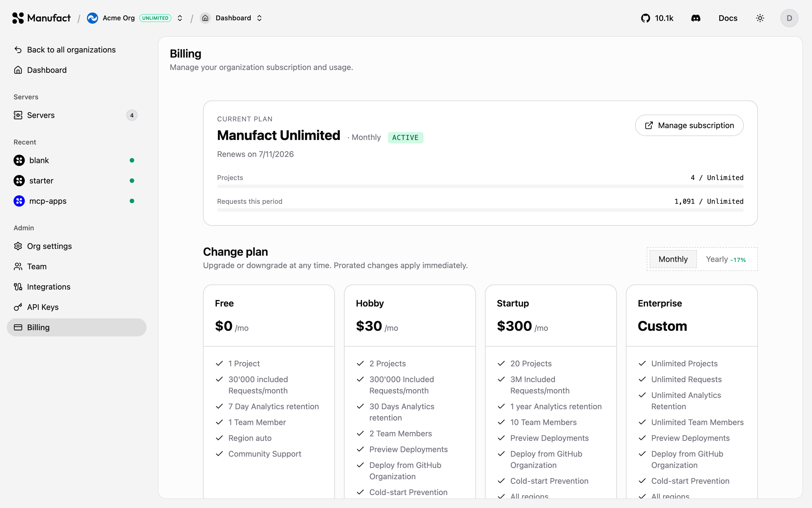
Task: Click the Manage subscription button
Action: (689, 125)
